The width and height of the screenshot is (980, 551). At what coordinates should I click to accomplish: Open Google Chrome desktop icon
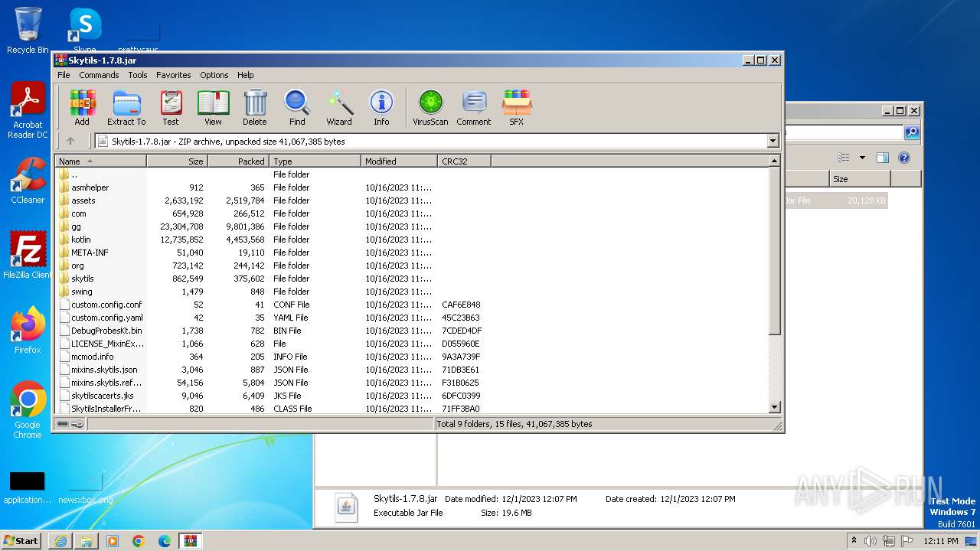28,410
